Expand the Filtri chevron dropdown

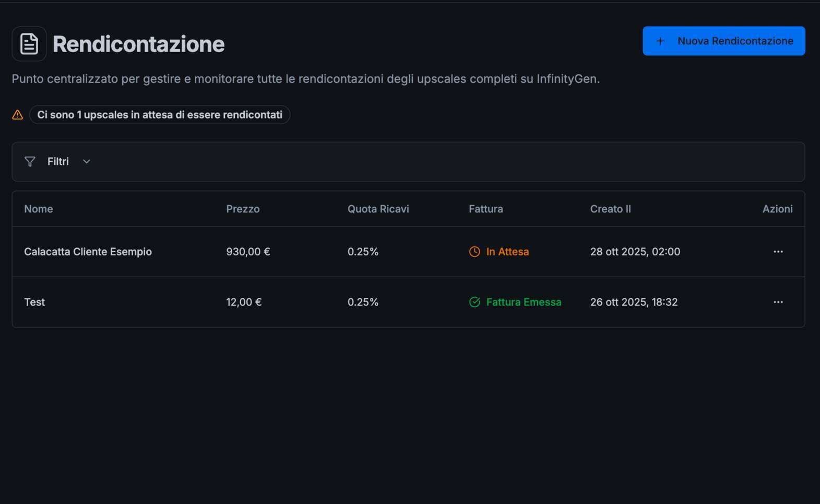click(87, 162)
